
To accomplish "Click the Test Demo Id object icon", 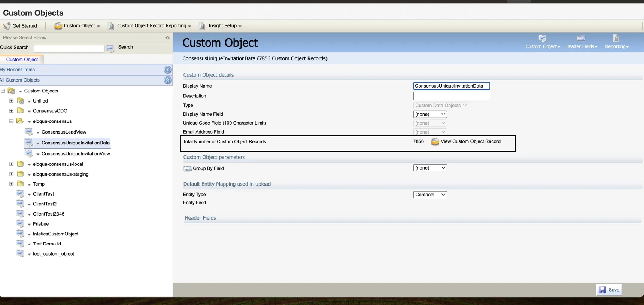I will [20, 244].
